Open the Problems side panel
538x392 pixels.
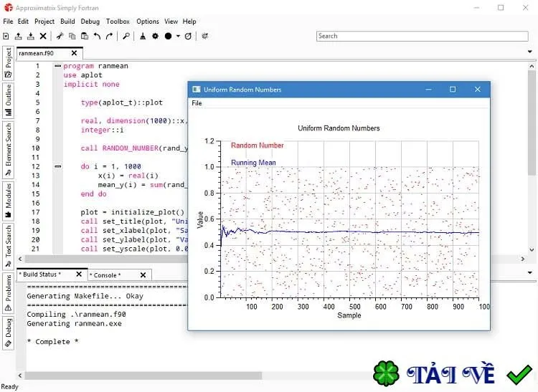8,293
